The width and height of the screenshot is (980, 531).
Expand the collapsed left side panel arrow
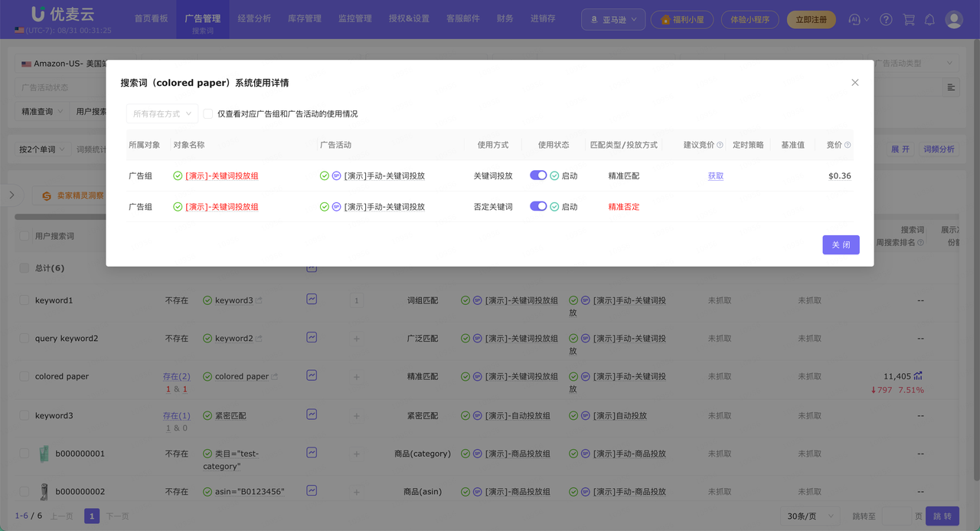(11, 195)
